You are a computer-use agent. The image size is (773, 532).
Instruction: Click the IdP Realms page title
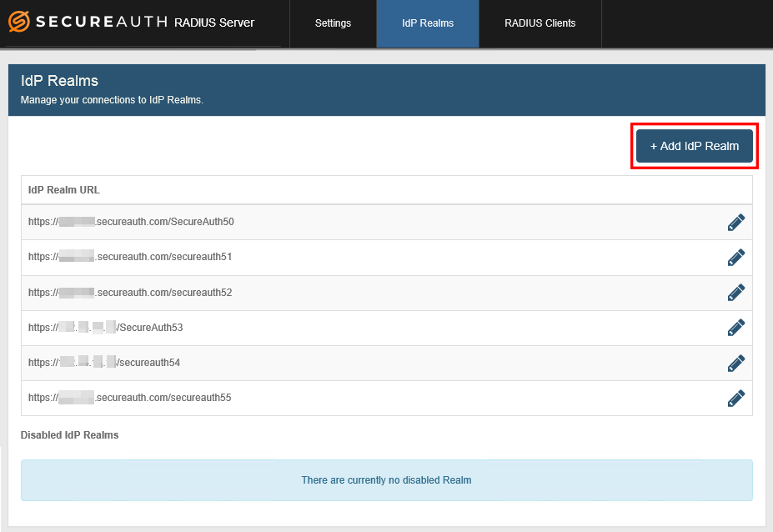pyautogui.click(x=60, y=81)
